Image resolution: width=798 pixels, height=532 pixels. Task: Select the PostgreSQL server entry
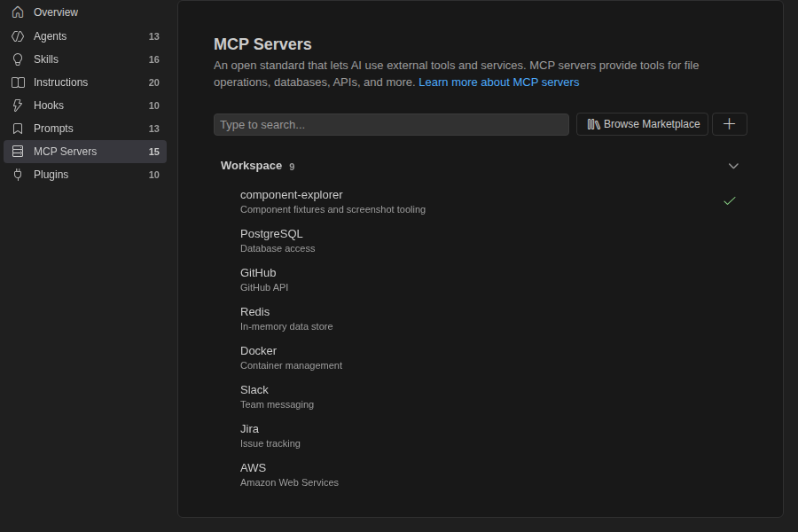[481, 241]
